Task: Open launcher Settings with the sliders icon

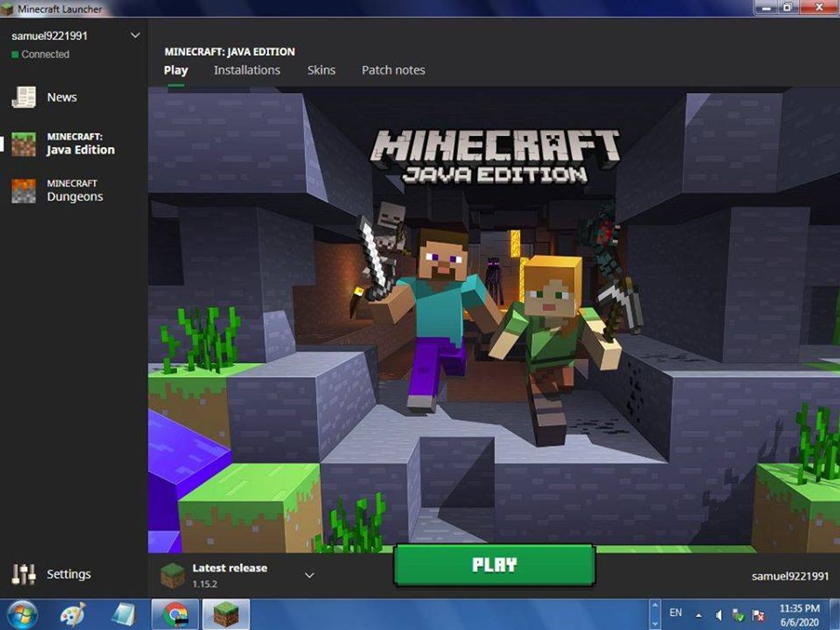Action: [x=52, y=574]
